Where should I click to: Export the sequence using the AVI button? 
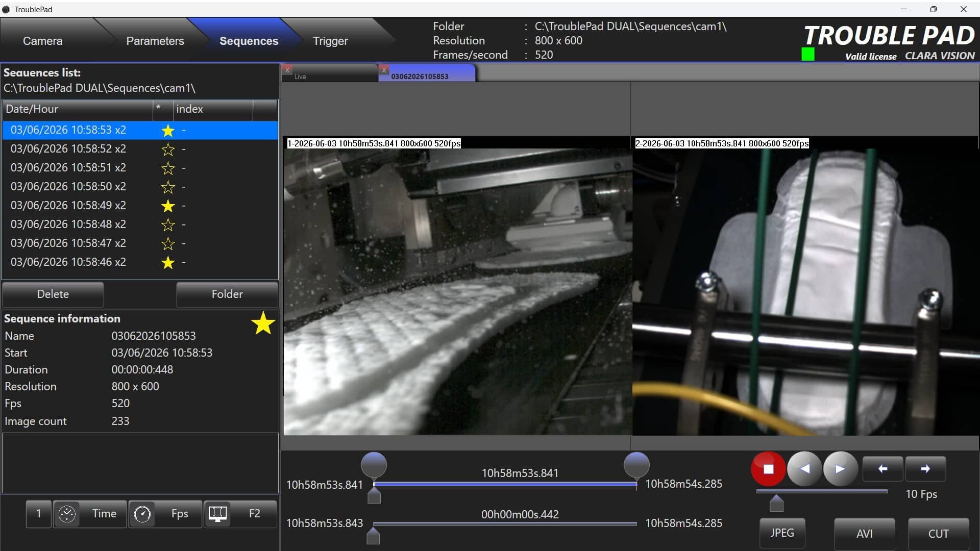864,534
